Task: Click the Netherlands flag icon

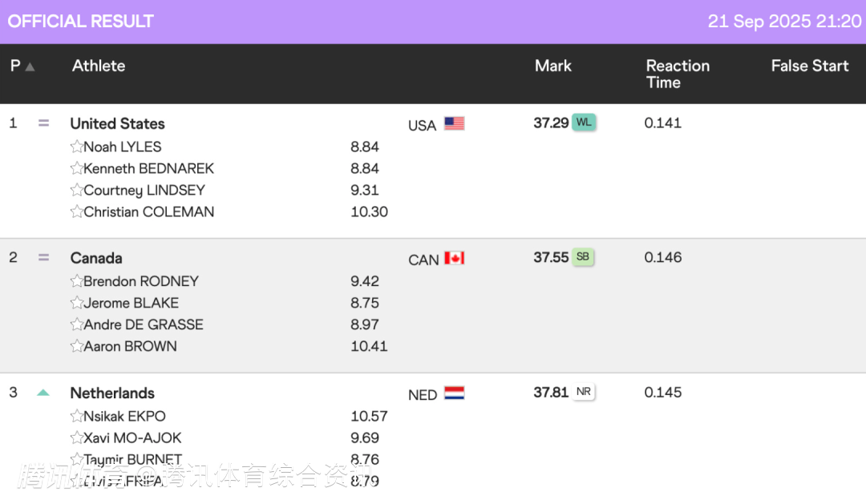Action: [x=455, y=393]
